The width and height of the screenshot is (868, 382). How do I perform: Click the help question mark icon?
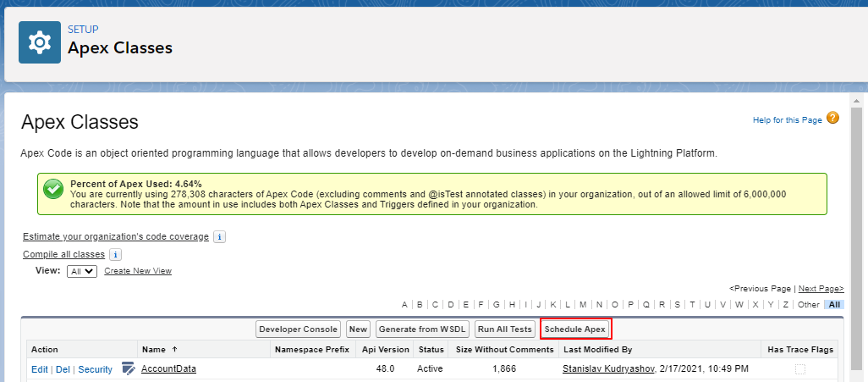coord(832,119)
